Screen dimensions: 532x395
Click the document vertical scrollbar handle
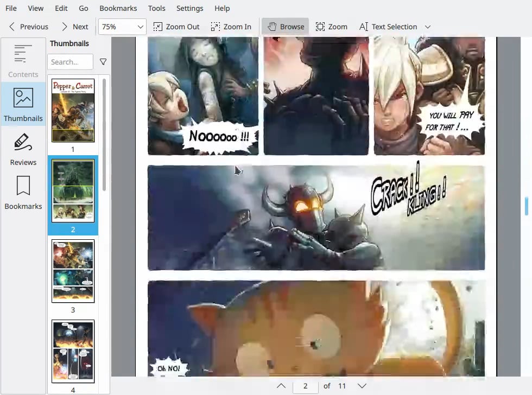527,206
